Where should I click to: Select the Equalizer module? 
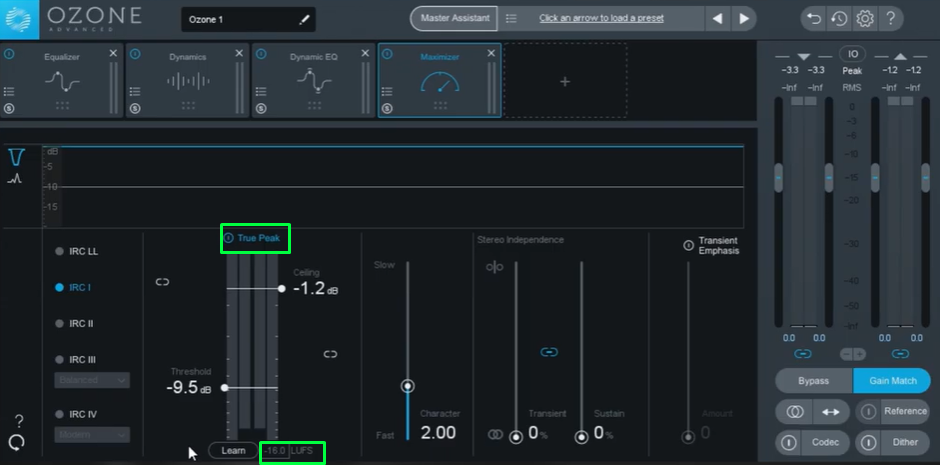[x=62, y=81]
